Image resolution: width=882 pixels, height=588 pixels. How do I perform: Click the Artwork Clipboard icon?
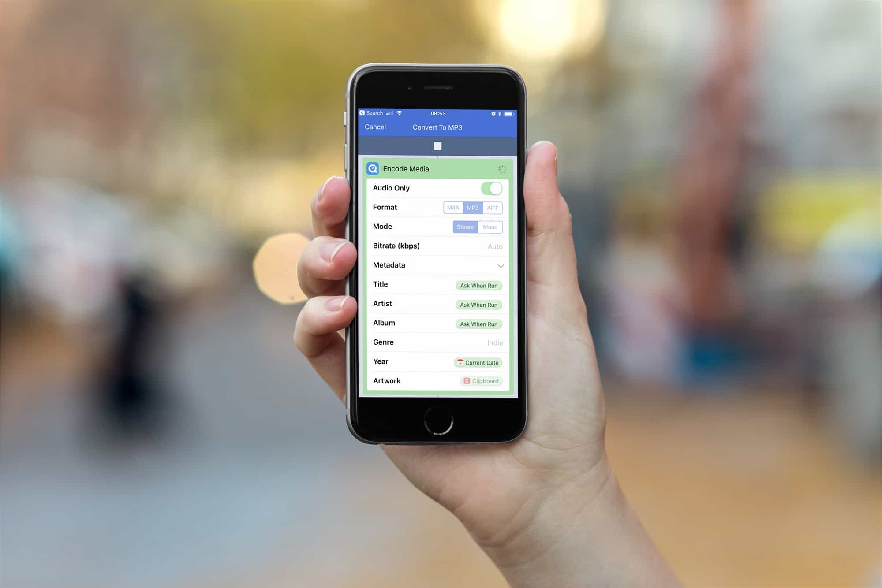pyautogui.click(x=467, y=382)
